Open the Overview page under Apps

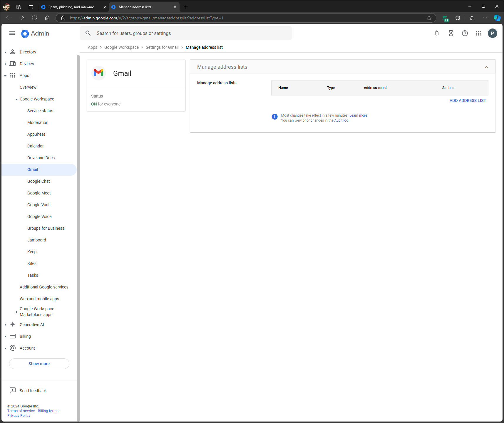[x=28, y=87]
